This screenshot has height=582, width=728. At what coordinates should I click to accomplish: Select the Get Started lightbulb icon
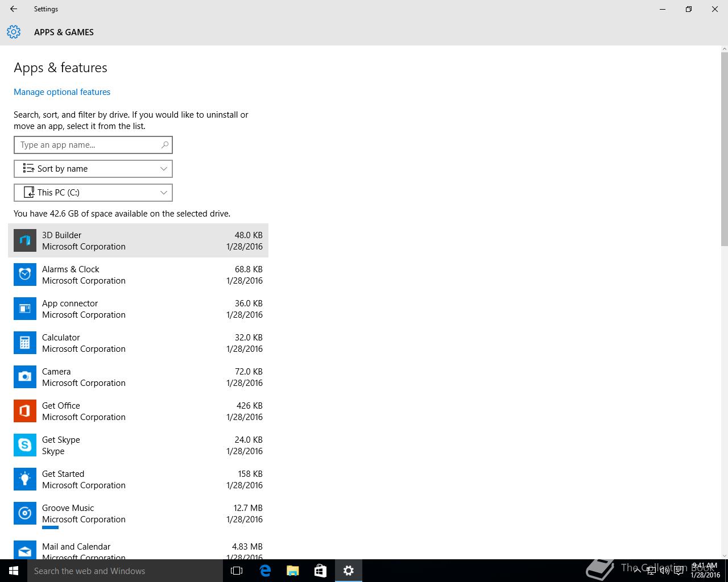[25, 479]
